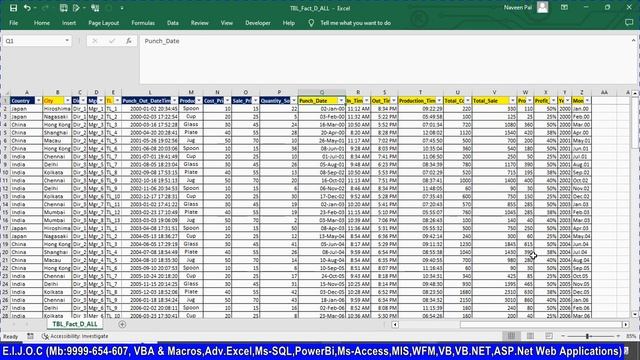This screenshot has height=360, width=640.
Task: Customize Quick Access Toolbar dropdown arrow
Action: tap(122, 8)
